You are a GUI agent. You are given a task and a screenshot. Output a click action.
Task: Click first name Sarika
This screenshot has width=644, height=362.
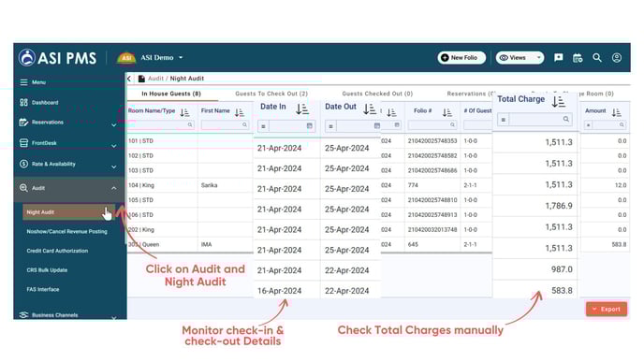(x=209, y=185)
